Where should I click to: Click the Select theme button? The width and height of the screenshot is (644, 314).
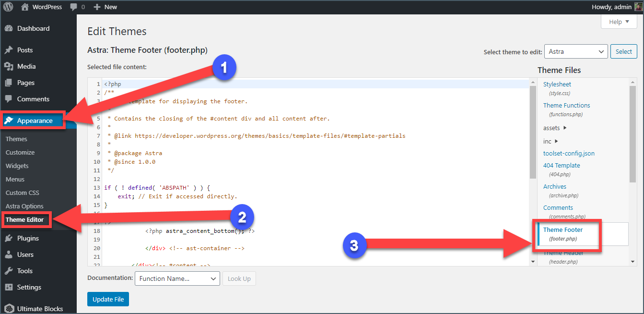pos(624,51)
